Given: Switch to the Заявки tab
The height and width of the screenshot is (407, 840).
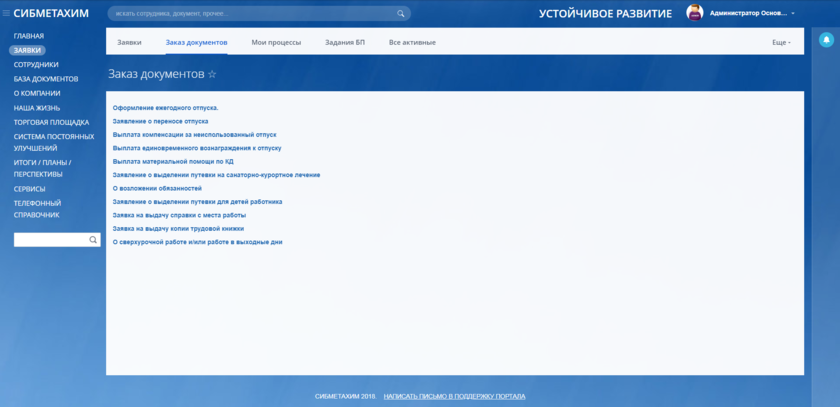Looking at the screenshot, I should click(x=129, y=42).
